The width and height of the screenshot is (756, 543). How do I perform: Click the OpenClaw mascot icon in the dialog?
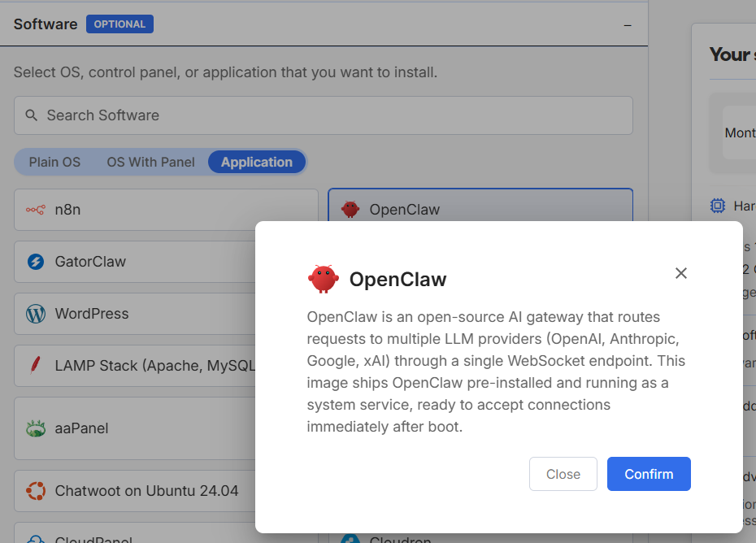323,279
